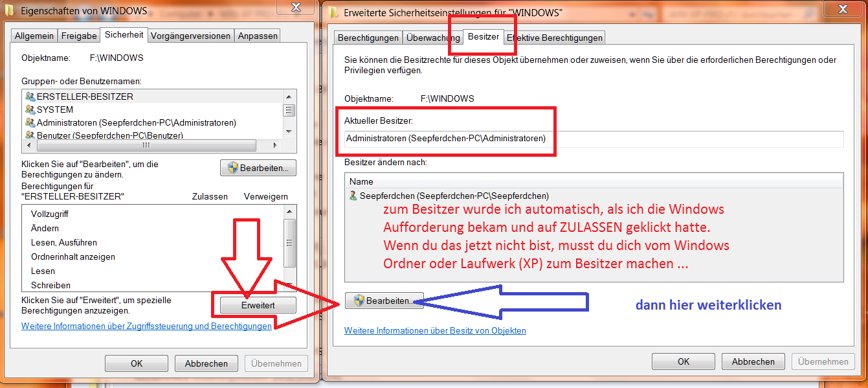Image resolution: width=868 pixels, height=388 pixels.
Task: Click the Name column header
Action: pos(594,181)
